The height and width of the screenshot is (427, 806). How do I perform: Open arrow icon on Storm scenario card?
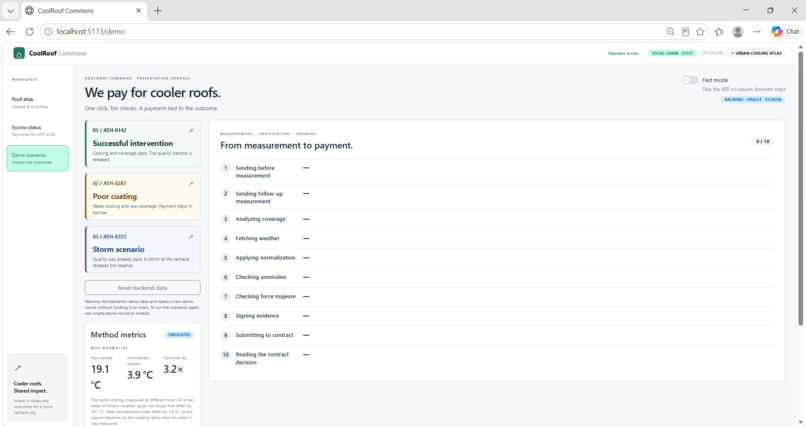191,237
